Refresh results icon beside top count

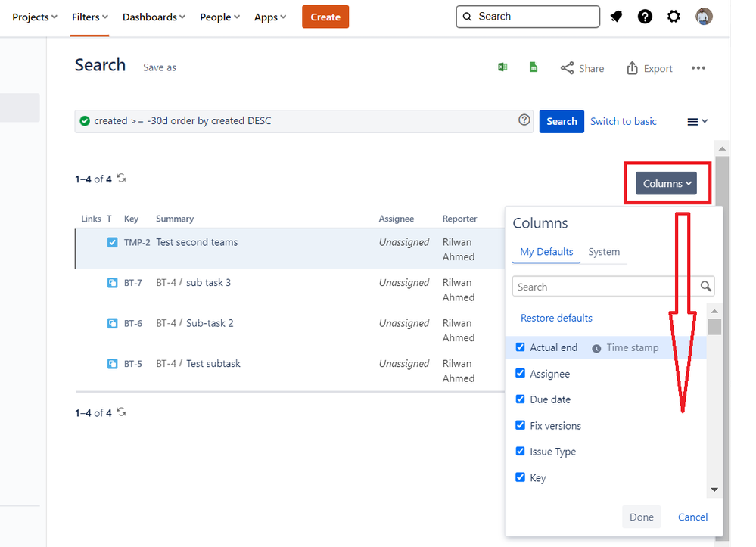pyautogui.click(x=122, y=179)
